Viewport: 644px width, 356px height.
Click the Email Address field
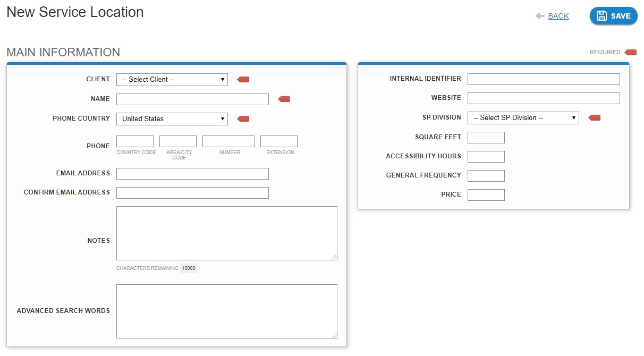(x=192, y=173)
